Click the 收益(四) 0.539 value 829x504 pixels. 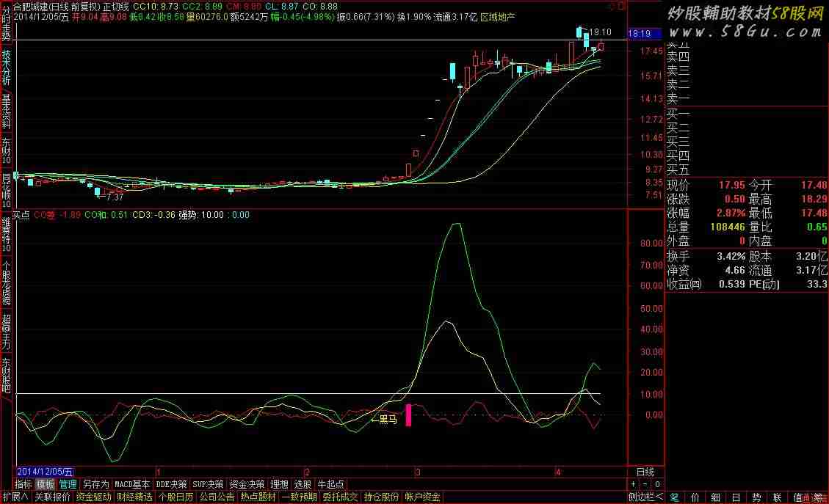732,284
